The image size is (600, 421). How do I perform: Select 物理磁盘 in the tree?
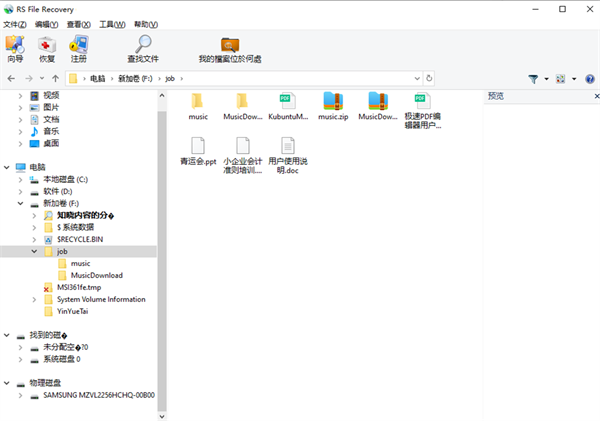[x=45, y=383]
